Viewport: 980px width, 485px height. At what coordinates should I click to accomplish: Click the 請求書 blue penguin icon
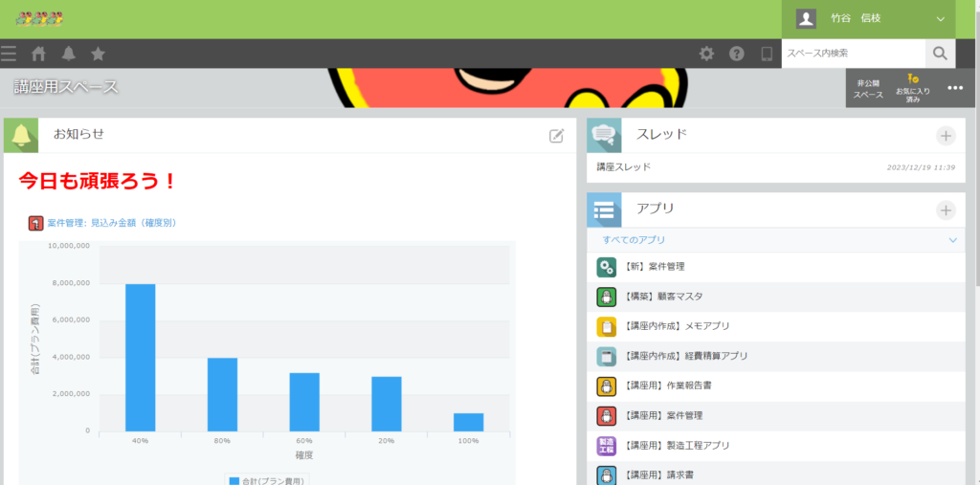(x=606, y=475)
